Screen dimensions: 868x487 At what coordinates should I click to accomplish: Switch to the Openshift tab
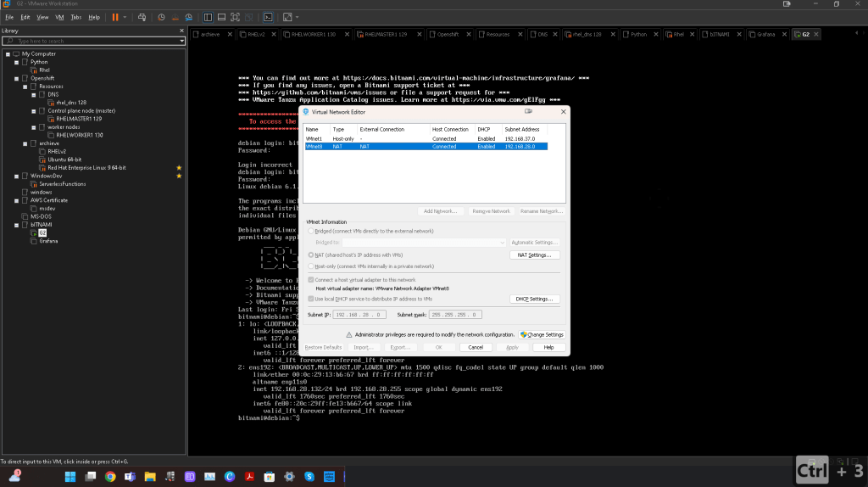448,34
